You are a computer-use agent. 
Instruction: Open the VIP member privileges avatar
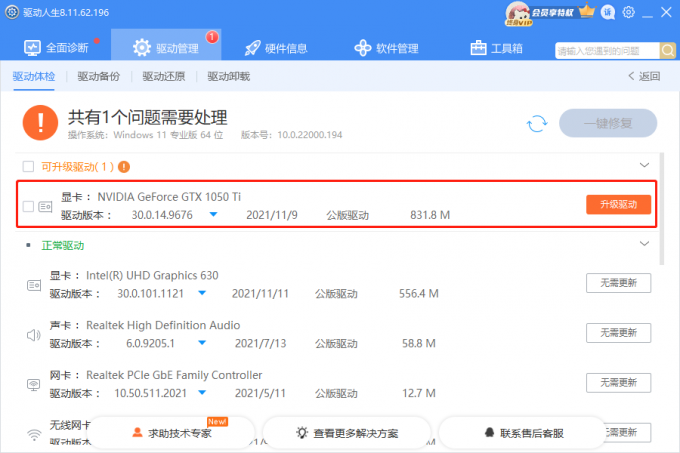pyautogui.click(x=518, y=13)
